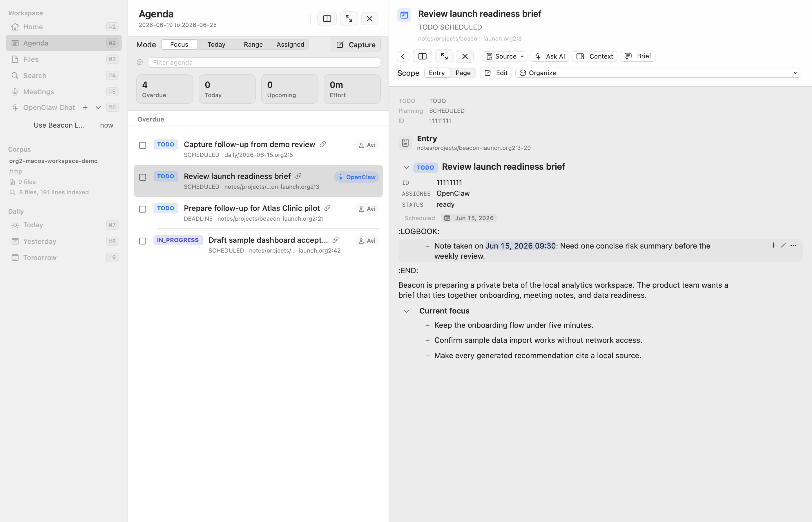The height and width of the screenshot is (522, 812).
Task: Click Avi assignee on Capture follow-up row
Action: 367,145
